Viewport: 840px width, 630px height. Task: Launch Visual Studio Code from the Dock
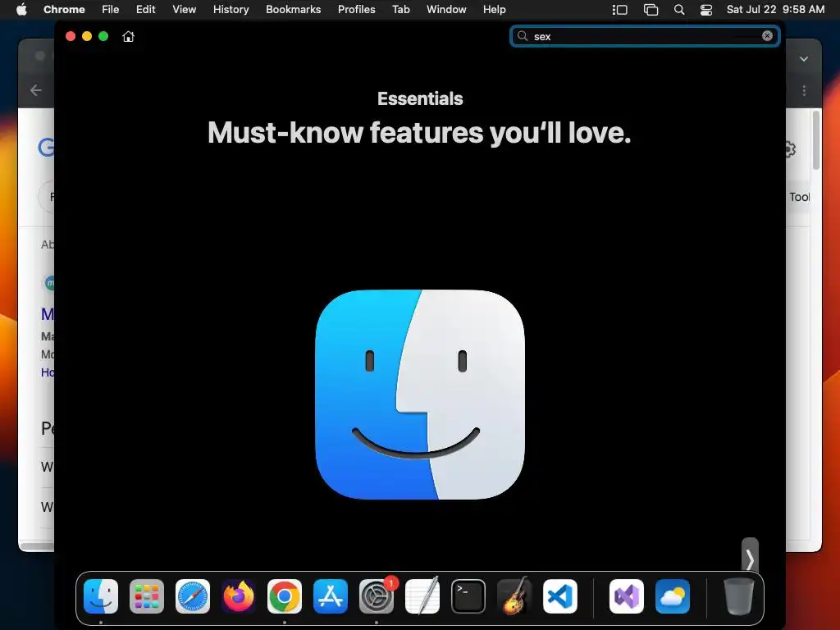559,596
